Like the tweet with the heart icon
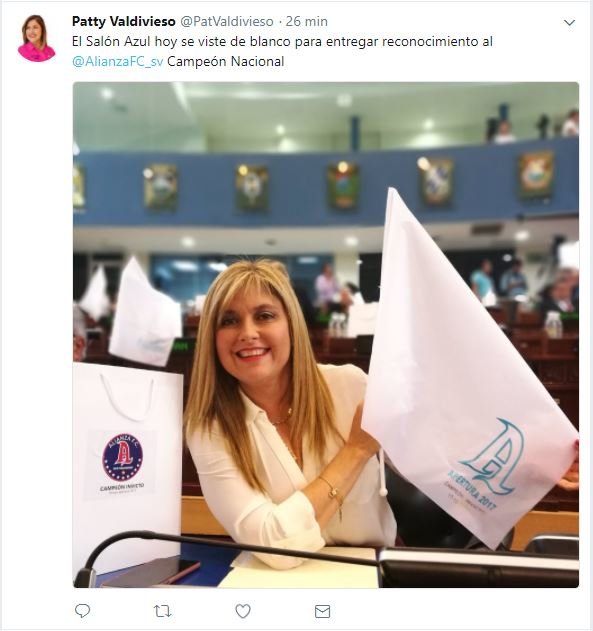 (243, 611)
